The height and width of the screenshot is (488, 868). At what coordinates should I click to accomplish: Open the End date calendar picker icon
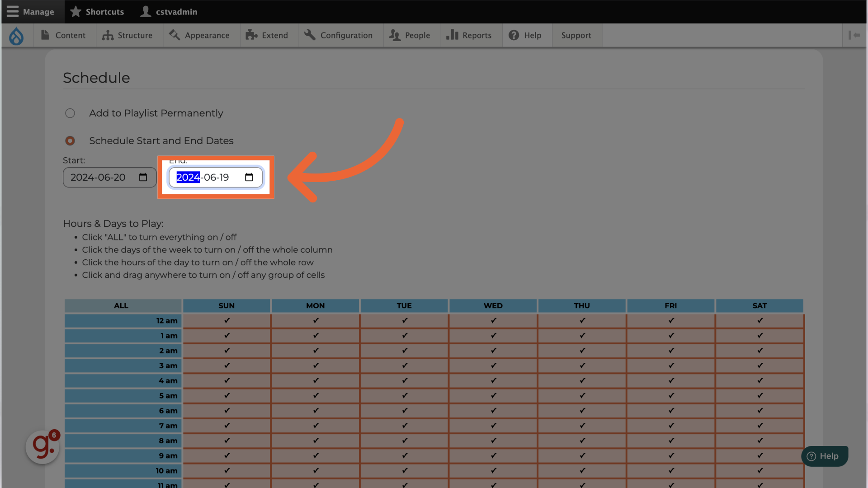coord(249,177)
